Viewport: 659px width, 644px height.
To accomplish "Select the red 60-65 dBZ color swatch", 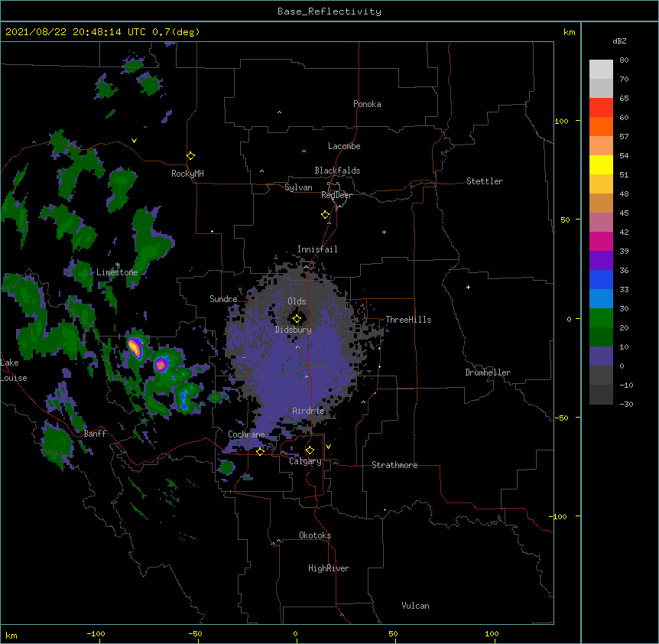I will tap(601, 107).
